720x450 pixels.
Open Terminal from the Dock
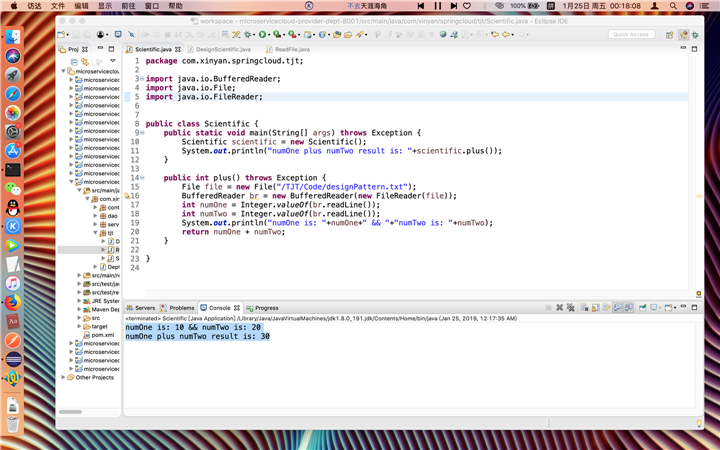click(13, 170)
